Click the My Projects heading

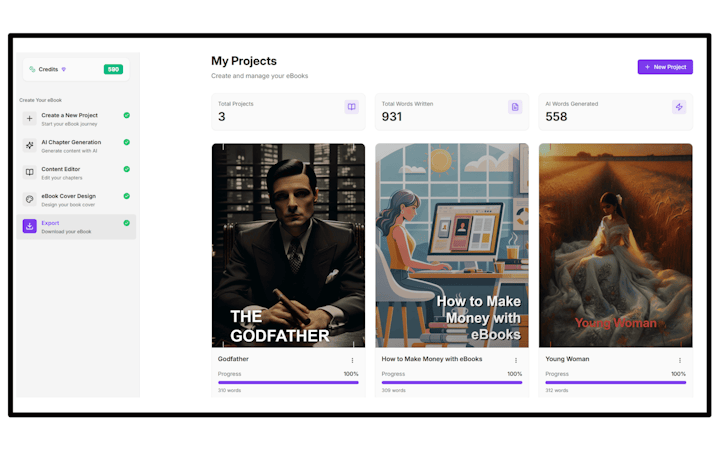(244, 61)
